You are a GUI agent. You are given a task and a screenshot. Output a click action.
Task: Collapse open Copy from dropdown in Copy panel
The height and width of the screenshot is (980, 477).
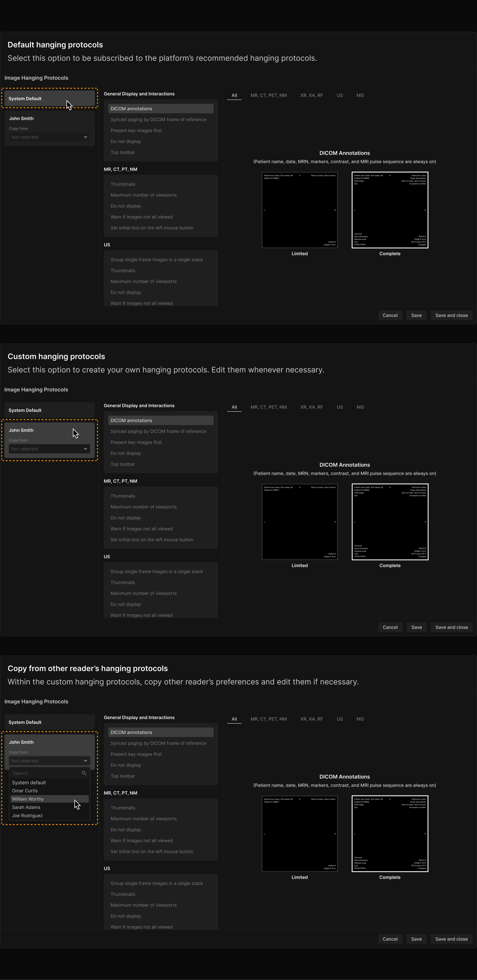49,761
